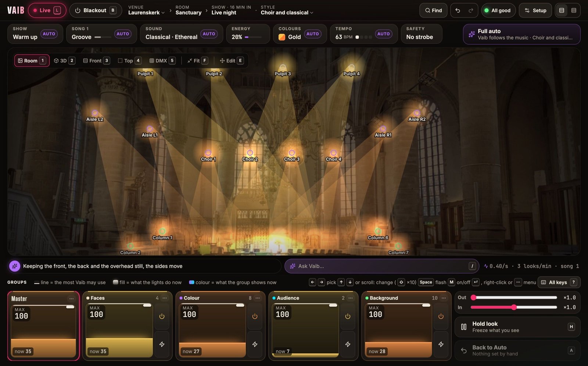Screen dimensions: 588x366
Task: Focus the Ask Vaib input field
Action: [381, 266]
